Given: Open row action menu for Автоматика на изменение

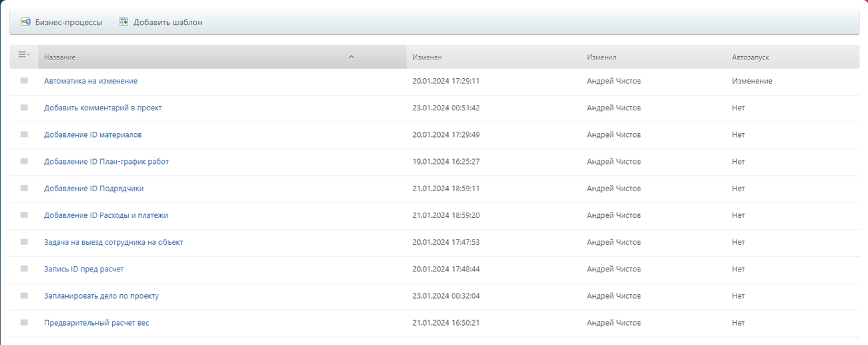Looking at the screenshot, I should click(x=24, y=81).
